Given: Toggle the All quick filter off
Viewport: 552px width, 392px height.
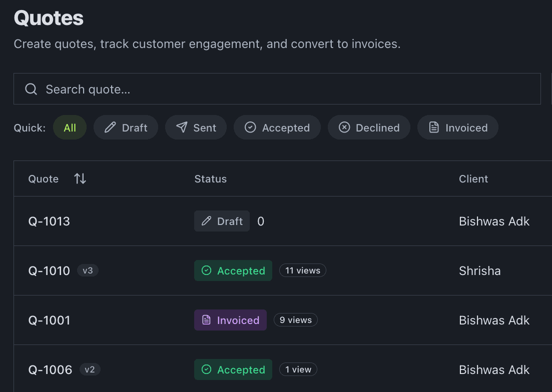Looking at the screenshot, I should point(70,127).
